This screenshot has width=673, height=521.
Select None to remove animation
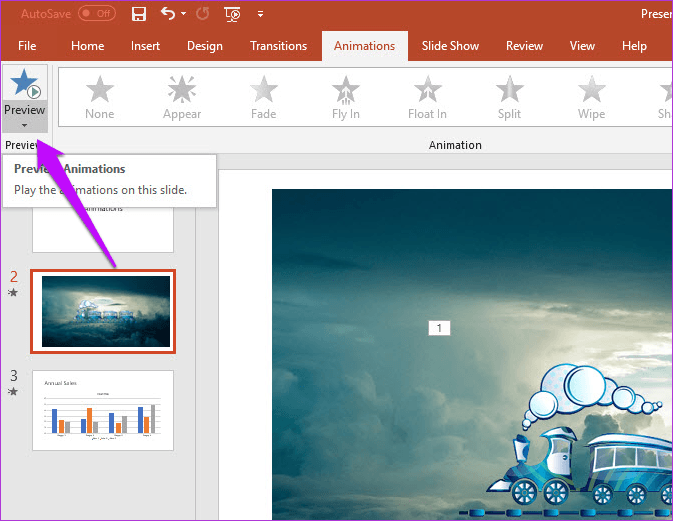tap(100, 97)
